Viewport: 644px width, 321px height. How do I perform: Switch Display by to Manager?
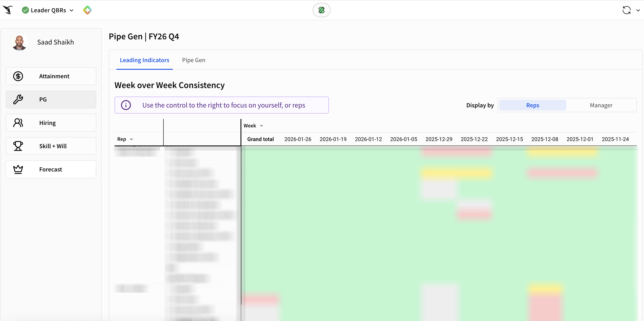[601, 105]
